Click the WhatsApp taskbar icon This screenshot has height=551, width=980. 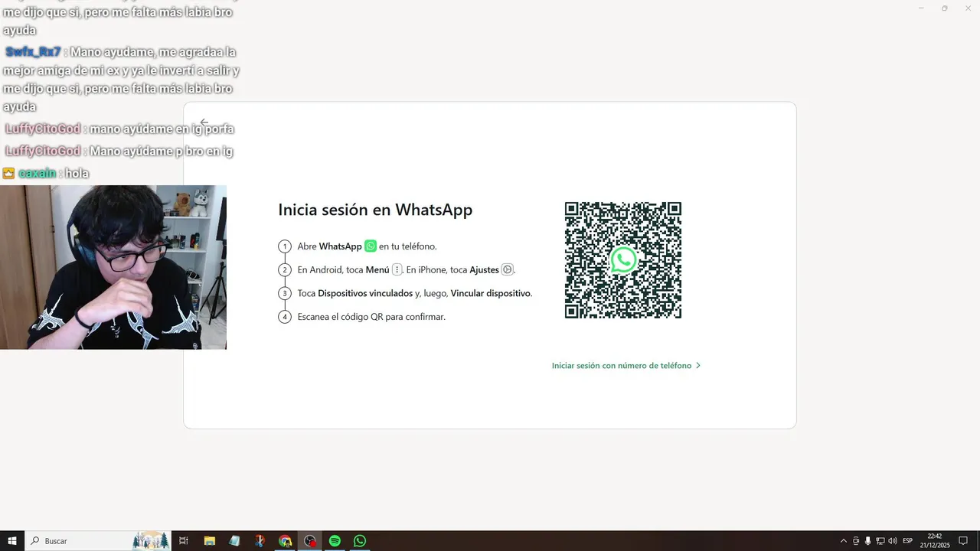pos(360,541)
